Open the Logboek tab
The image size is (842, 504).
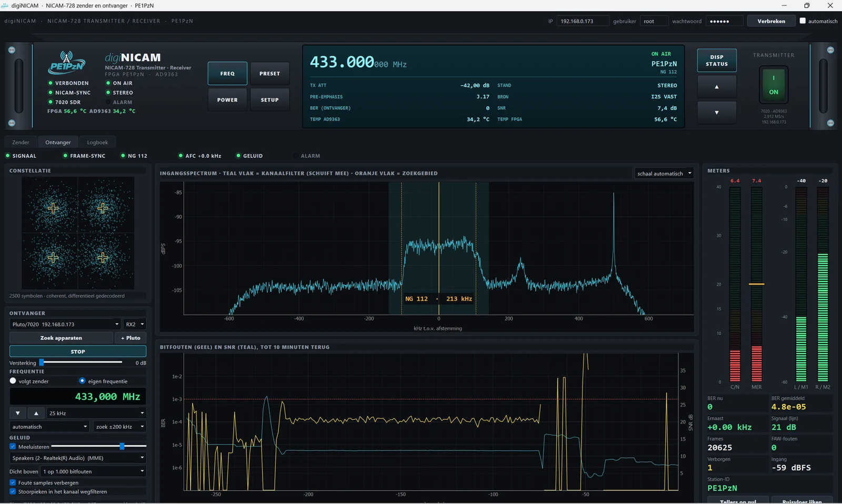click(x=97, y=142)
